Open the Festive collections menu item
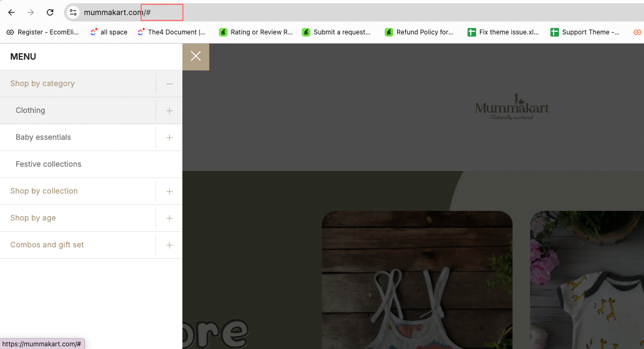The width and height of the screenshot is (644, 349). [48, 165]
